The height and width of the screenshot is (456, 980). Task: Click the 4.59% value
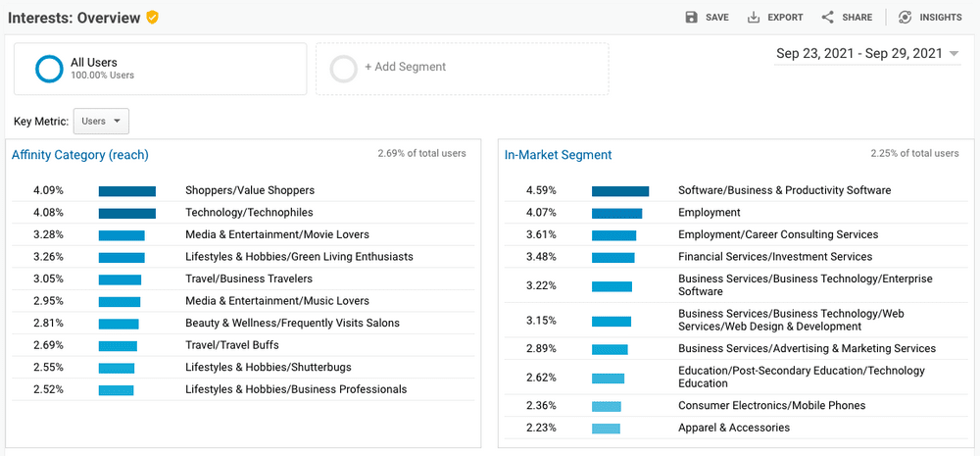click(543, 190)
